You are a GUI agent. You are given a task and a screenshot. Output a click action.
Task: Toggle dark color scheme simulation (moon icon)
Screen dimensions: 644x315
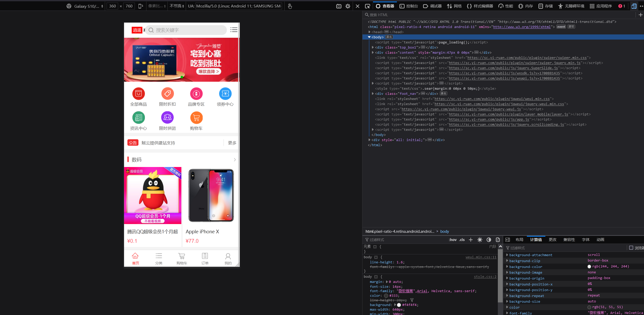(x=489, y=240)
